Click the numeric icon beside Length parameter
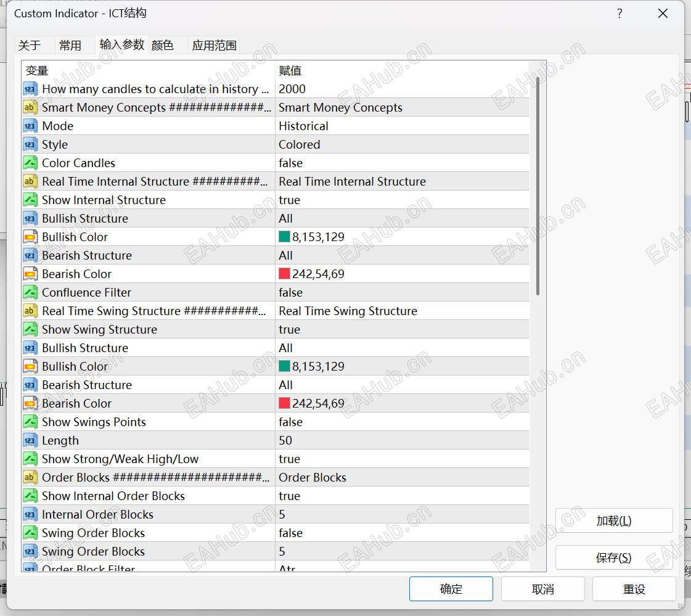This screenshot has height=616, width=691. pos(31,440)
